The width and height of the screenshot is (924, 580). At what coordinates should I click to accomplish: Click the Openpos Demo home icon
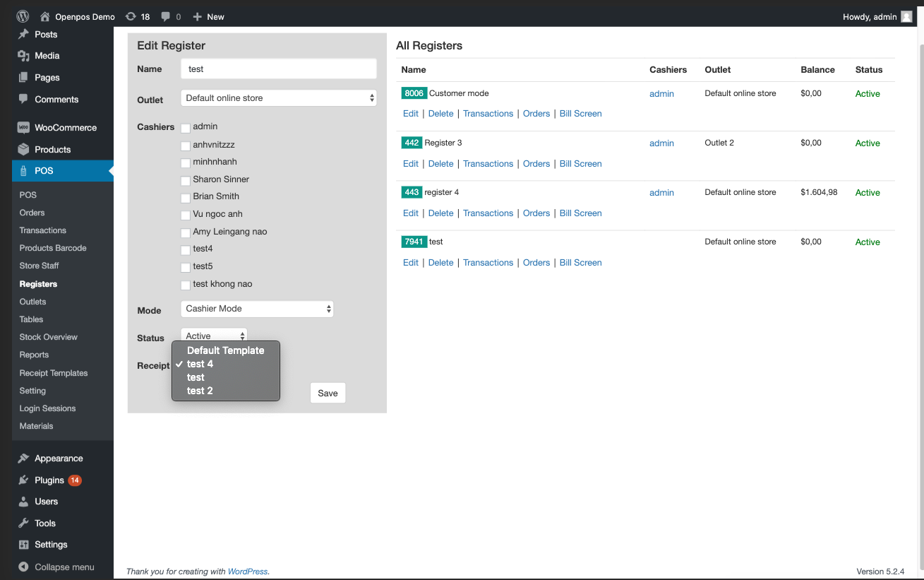click(45, 16)
